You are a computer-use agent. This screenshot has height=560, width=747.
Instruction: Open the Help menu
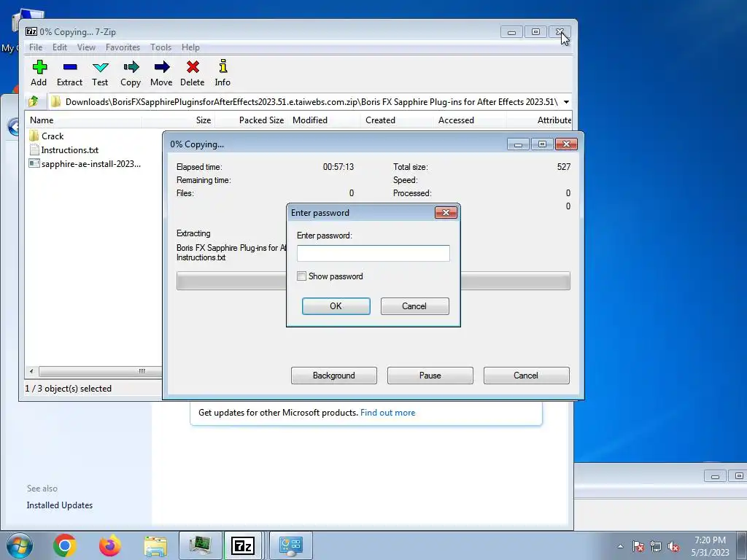click(190, 47)
